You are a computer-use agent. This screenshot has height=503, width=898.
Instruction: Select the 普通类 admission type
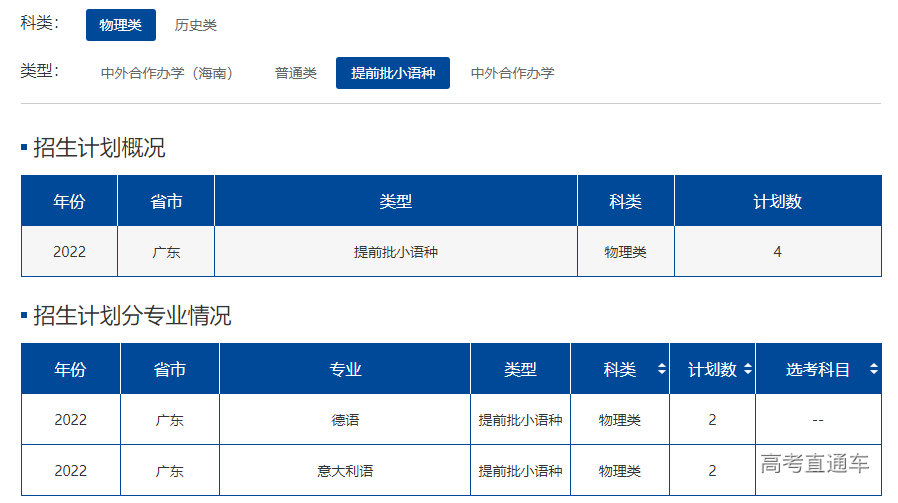click(295, 73)
